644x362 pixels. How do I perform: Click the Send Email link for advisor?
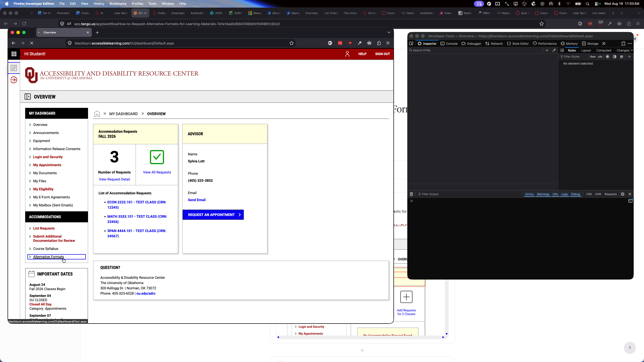[197, 200]
